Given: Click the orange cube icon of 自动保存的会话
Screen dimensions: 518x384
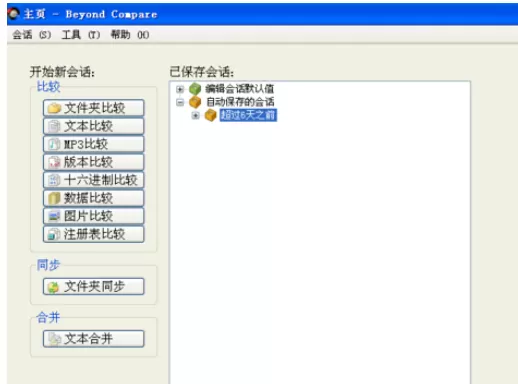Looking at the screenshot, I should coord(195,102).
